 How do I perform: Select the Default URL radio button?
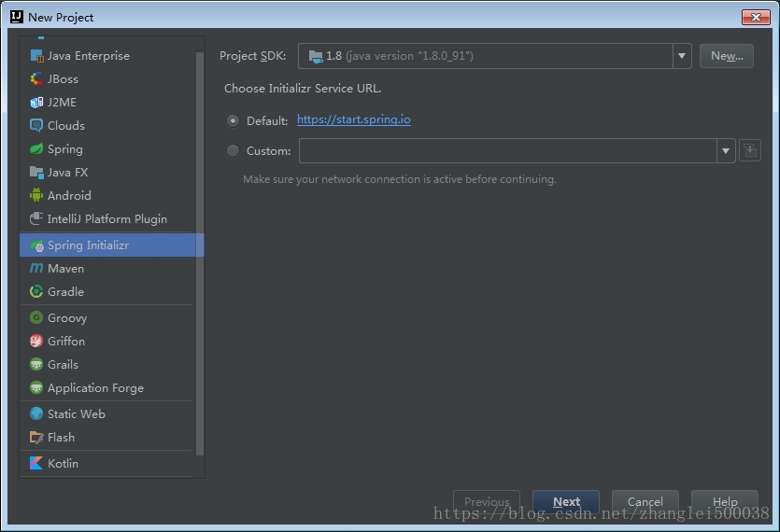coord(233,120)
